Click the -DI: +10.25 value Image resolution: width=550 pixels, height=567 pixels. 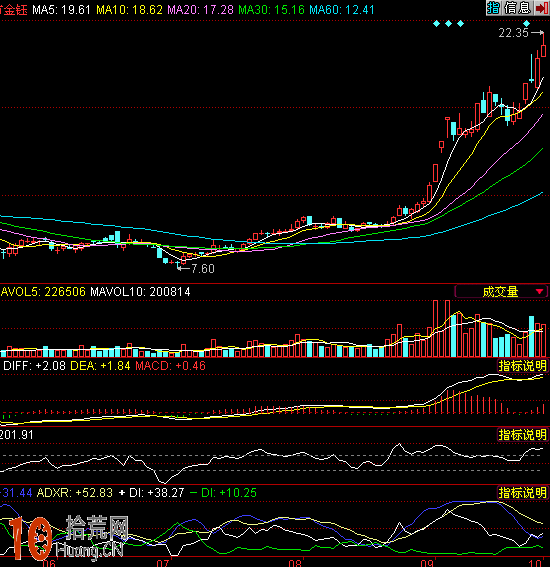pos(223,493)
